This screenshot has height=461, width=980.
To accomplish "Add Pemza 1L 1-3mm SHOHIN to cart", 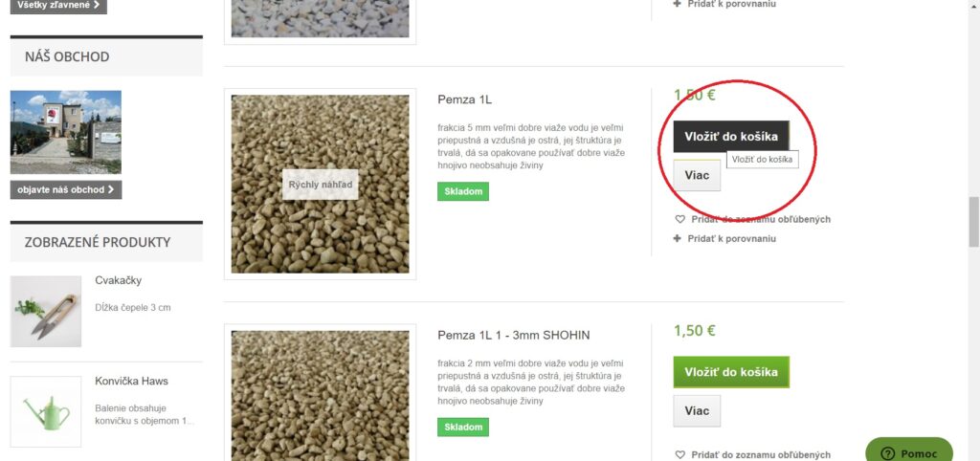I will click(731, 372).
